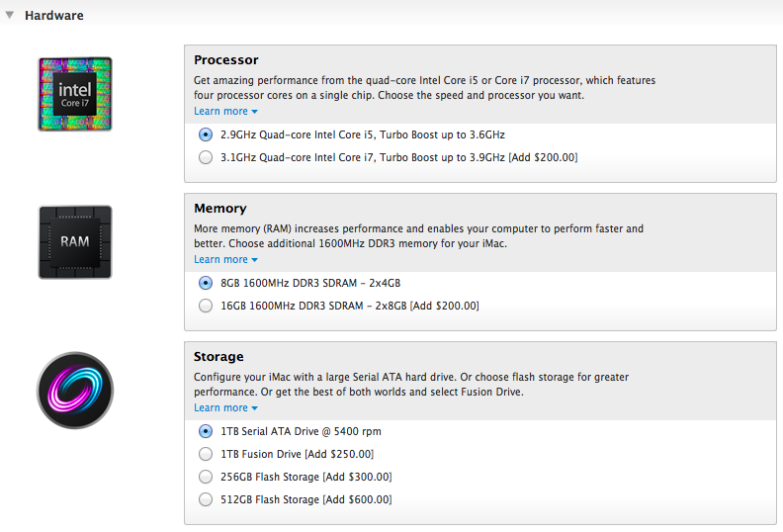Select 256GB Flash Storage option
The width and height of the screenshot is (783, 532).
click(206, 477)
